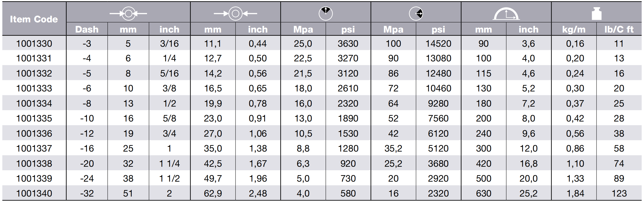644x202 pixels.
Task: Select item code 1001330
Action: 34,43
